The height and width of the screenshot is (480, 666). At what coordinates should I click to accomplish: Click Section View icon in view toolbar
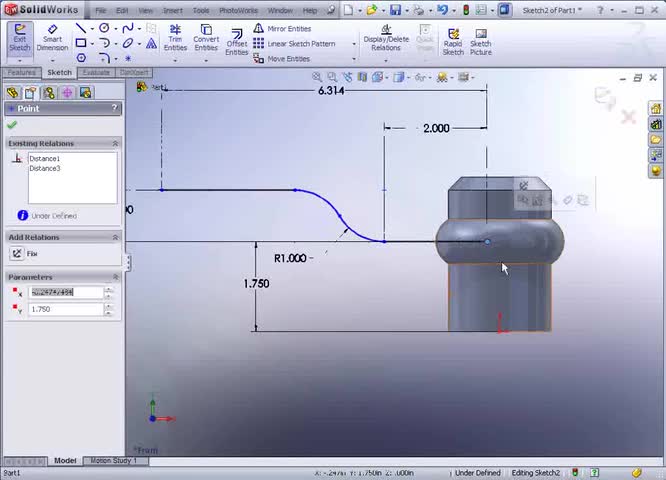[x=362, y=77]
